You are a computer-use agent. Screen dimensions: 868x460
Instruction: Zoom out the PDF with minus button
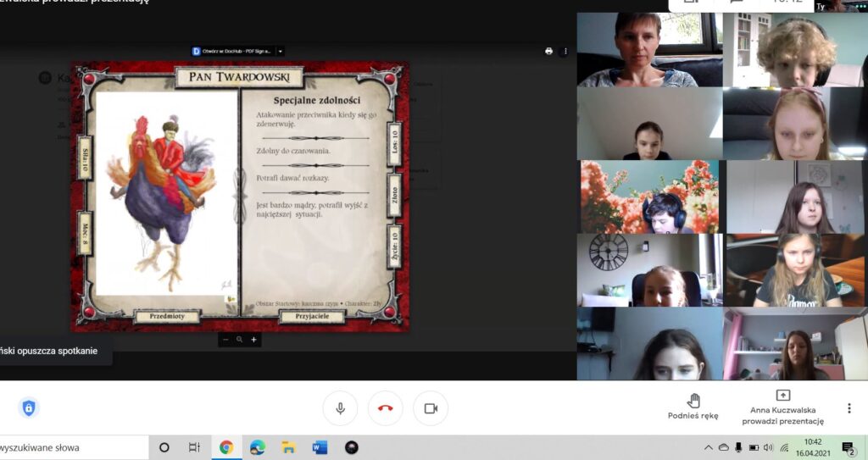[x=225, y=340]
